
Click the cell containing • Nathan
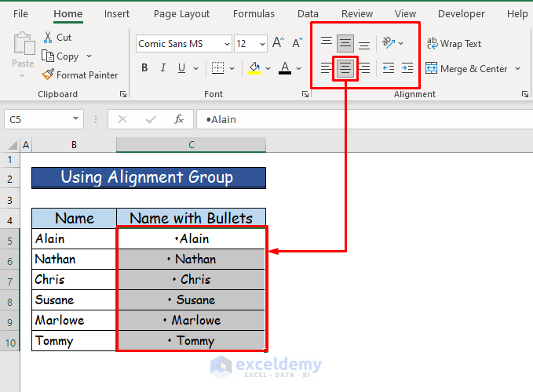(x=191, y=260)
